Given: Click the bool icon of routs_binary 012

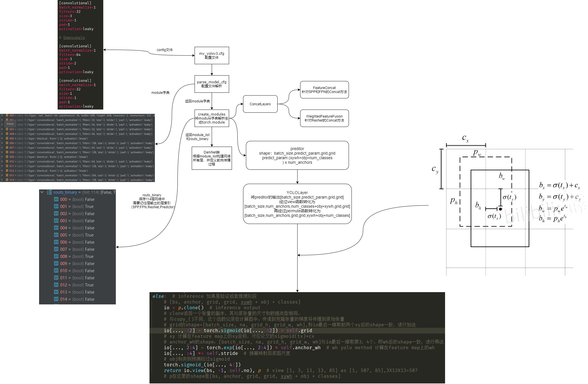Looking at the screenshot, I should [x=56, y=285].
